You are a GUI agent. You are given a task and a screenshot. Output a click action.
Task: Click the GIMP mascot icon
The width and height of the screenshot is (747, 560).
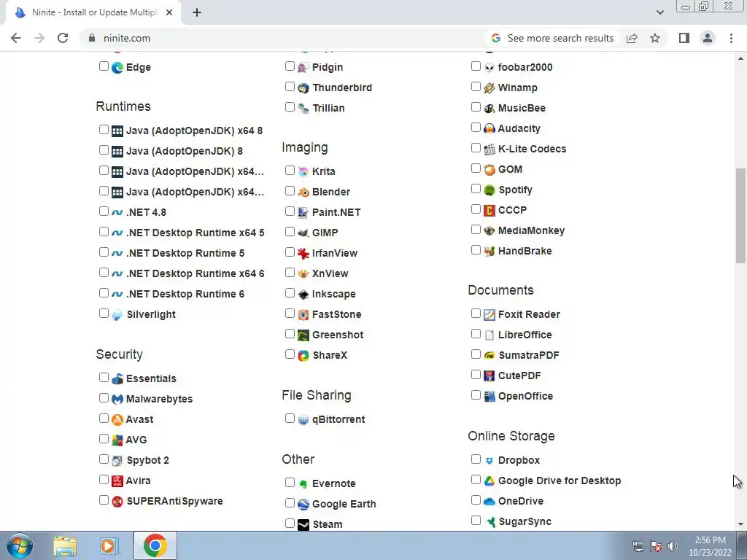coord(303,233)
